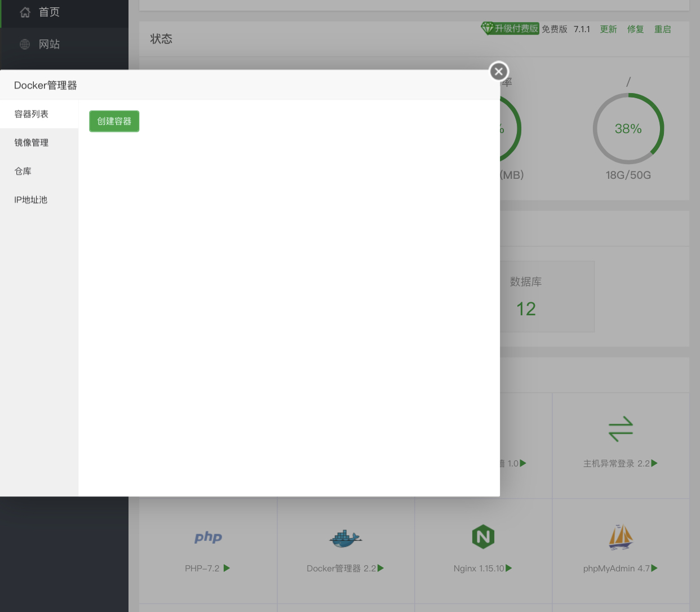Image resolution: width=700 pixels, height=612 pixels.
Task: Click the 38% disk usage gauge
Action: pos(628,129)
